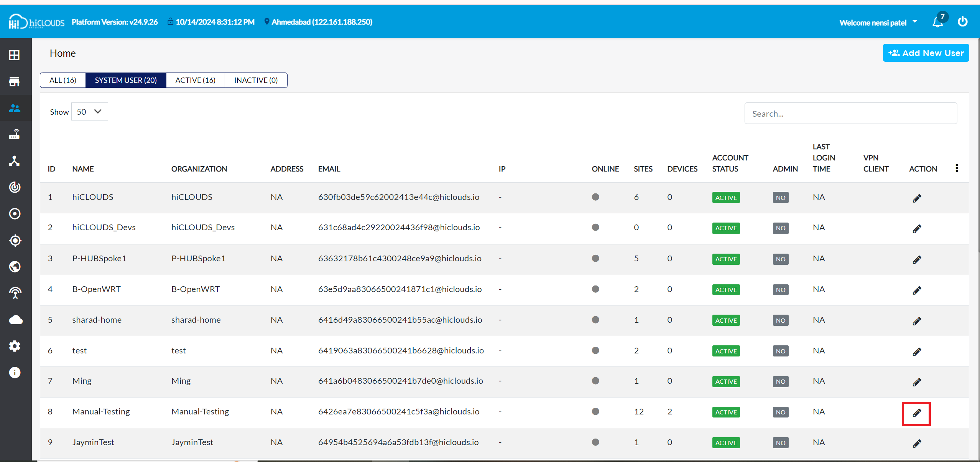The height and width of the screenshot is (462, 980).
Task: Open the Show 50 entries dropdown
Action: 90,112
